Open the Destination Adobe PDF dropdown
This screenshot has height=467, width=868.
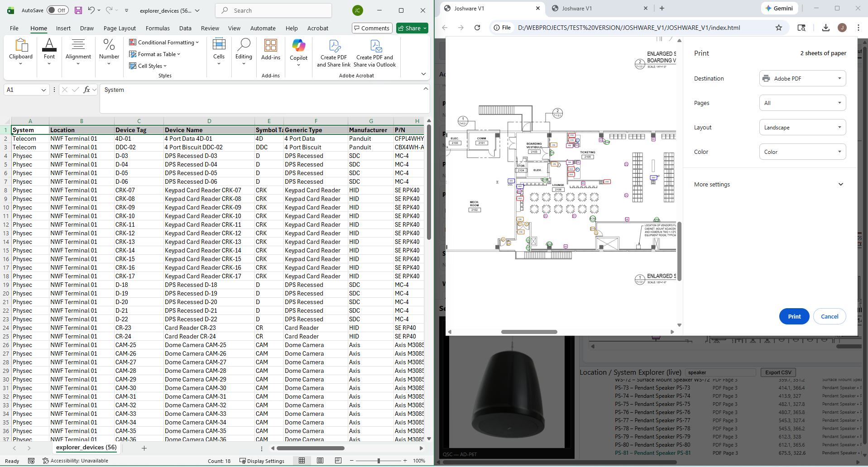(802, 78)
